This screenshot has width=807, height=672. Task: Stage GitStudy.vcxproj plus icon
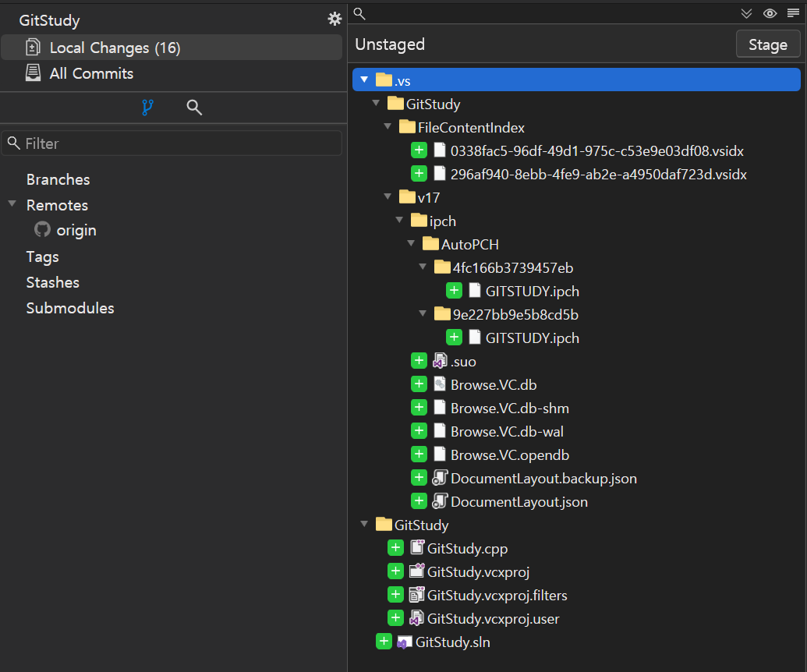(x=396, y=571)
